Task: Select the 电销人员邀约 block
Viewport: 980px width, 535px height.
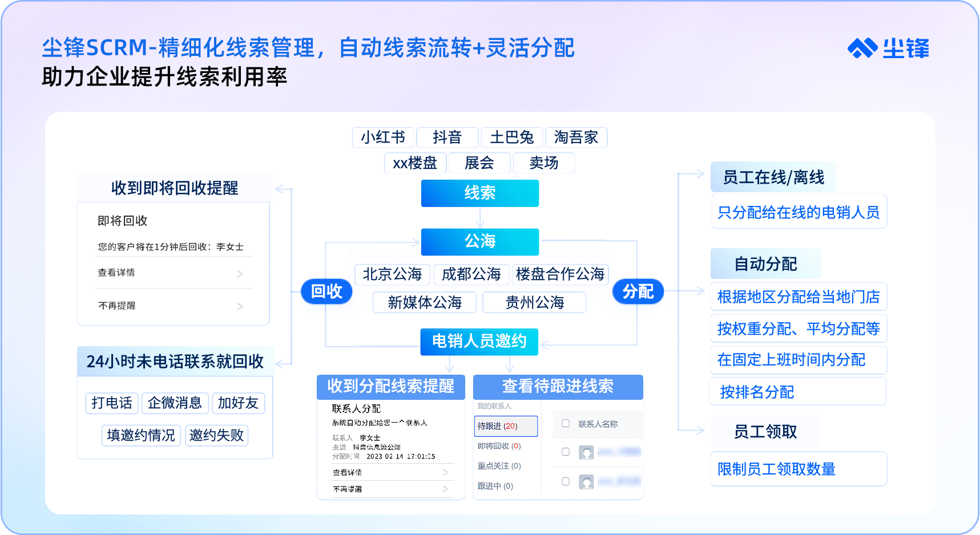Action: (479, 341)
